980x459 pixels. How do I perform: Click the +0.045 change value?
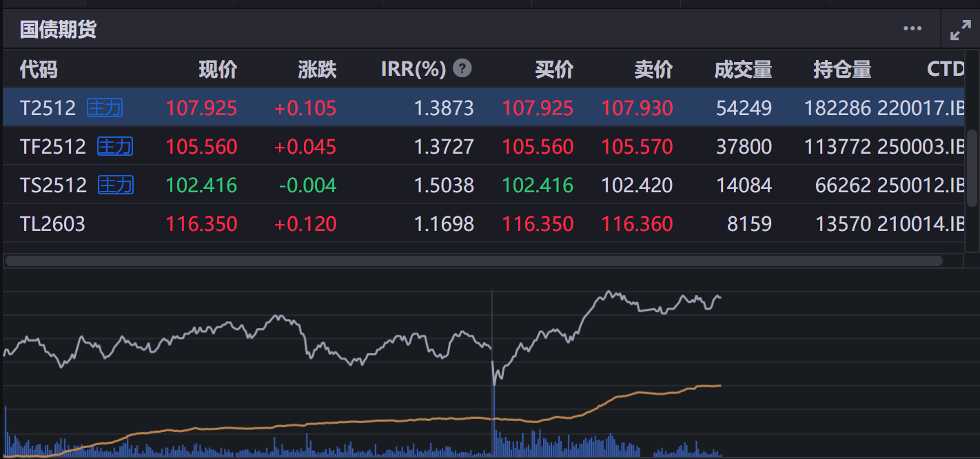tap(305, 147)
